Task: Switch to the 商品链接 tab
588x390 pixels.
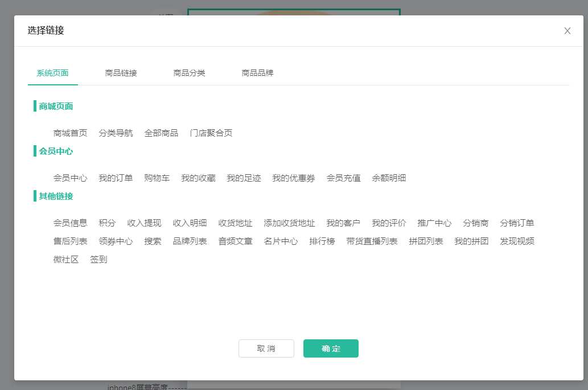Action: tap(121, 73)
